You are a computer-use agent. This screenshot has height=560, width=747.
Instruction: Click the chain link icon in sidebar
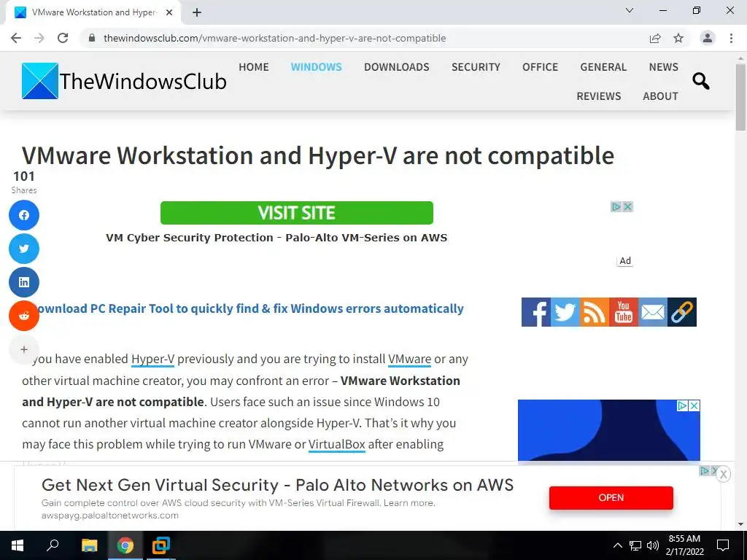coord(682,312)
